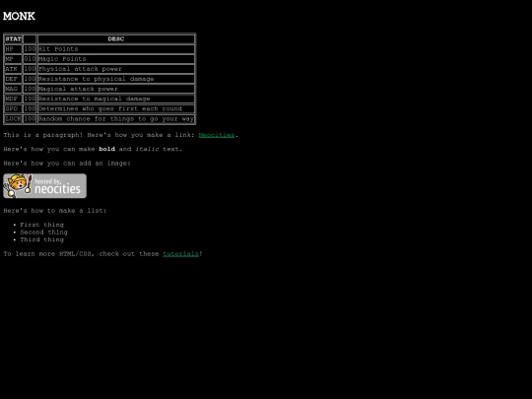The image size is (532, 399).
Task: Click the italic word in paragraph
Action: tap(147, 149)
